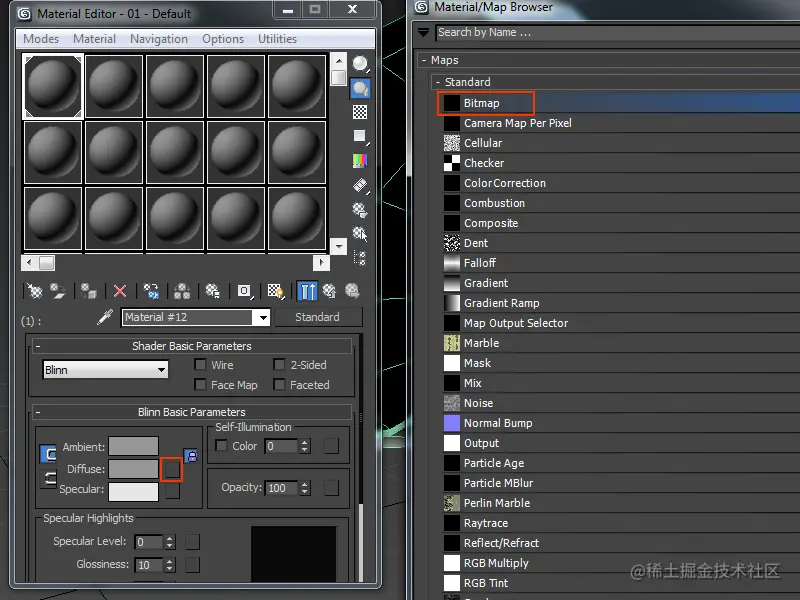
Task: Click the Make Preview film icon
Action: click(360, 185)
